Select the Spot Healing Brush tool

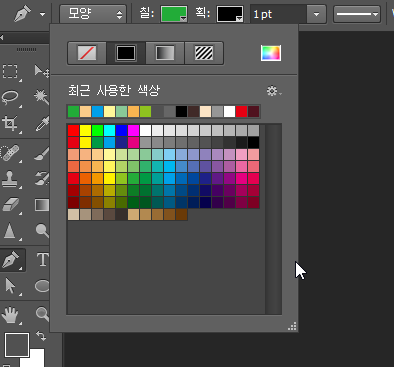pyautogui.click(x=10, y=153)
